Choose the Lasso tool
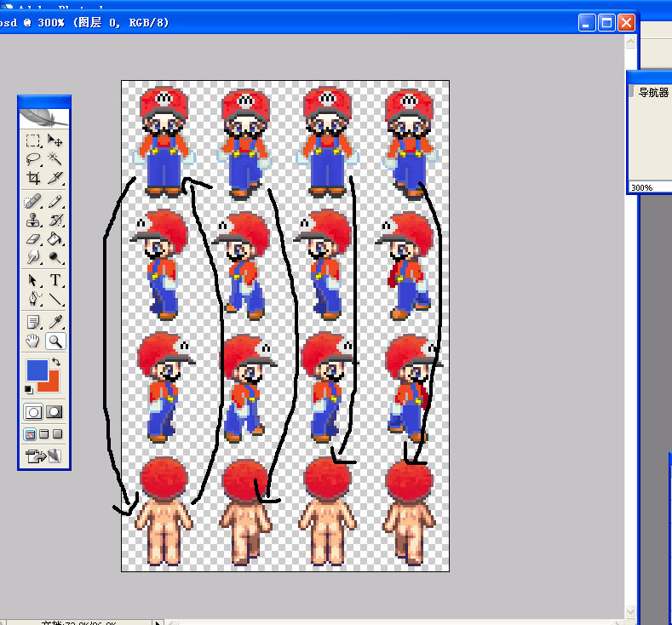This screenshot has height=625, width=672. (x=33, y=159)
